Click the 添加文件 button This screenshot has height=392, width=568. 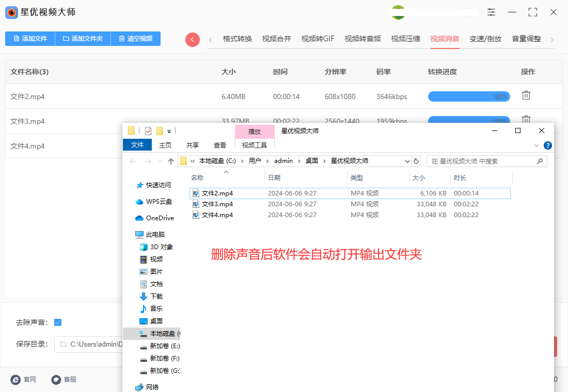pos(30,39)
